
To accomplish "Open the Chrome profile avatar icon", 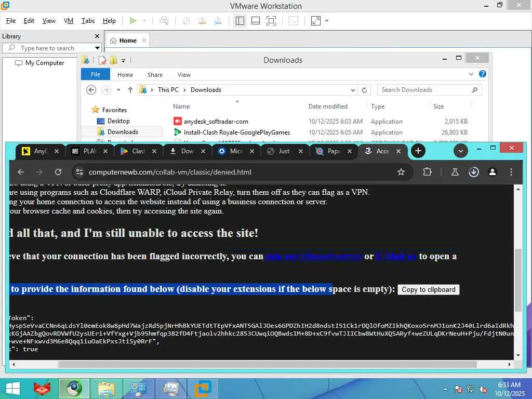I will (x=493, y=172).
